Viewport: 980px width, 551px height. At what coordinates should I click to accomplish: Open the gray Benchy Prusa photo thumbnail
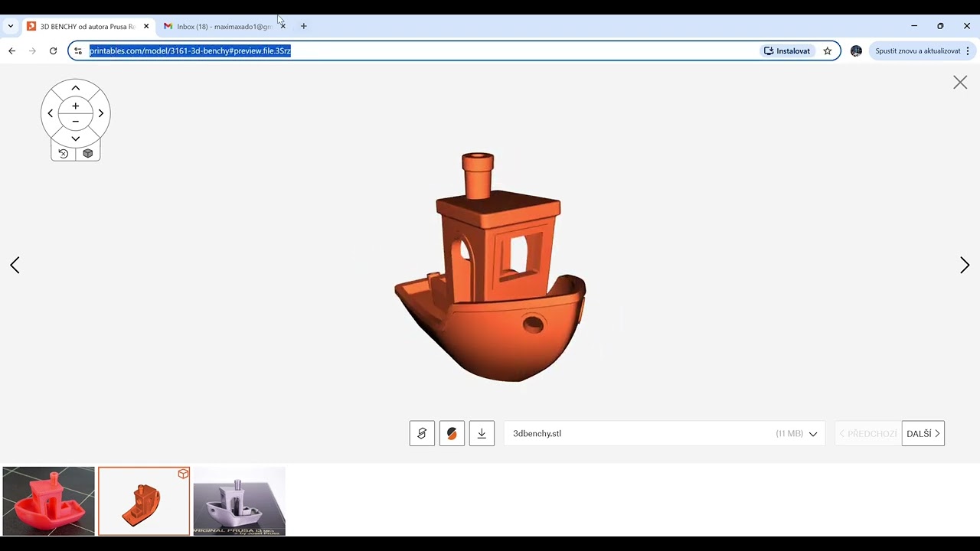pos(239,501)
